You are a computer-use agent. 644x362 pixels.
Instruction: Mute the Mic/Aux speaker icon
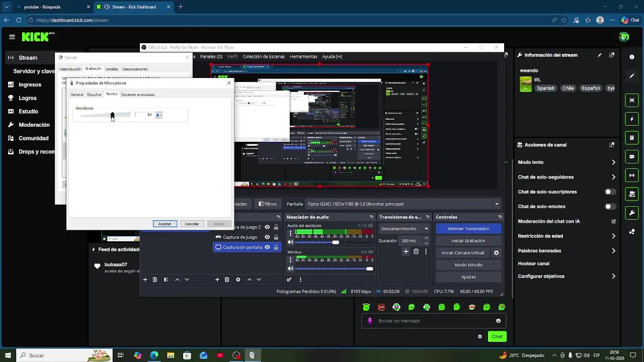(290, 268)
